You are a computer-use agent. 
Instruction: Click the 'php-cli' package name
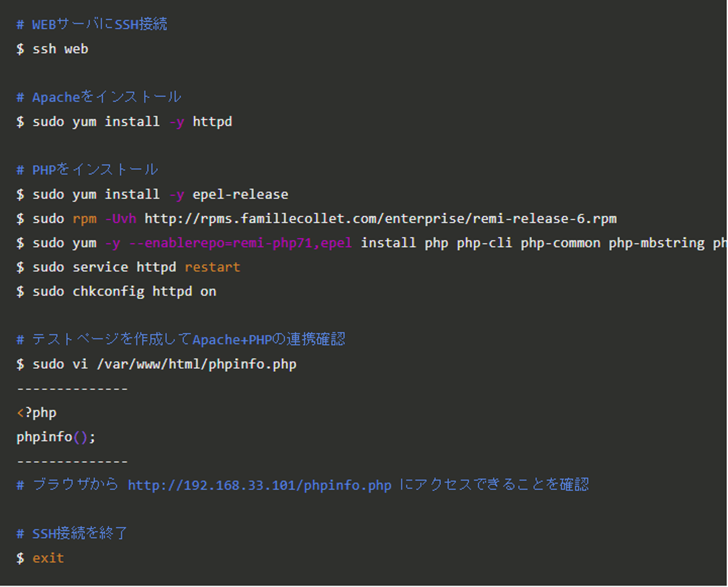(x=484, y=243)
